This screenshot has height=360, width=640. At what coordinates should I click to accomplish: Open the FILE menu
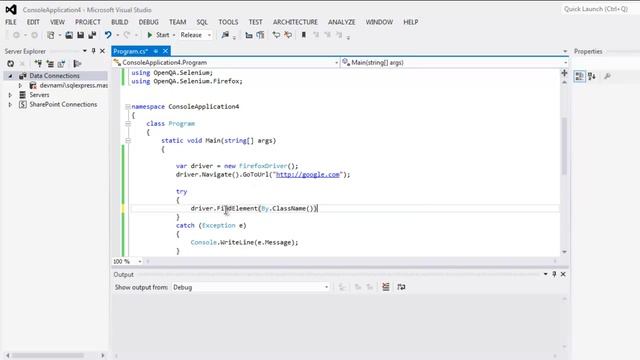[x=11, y=22]
